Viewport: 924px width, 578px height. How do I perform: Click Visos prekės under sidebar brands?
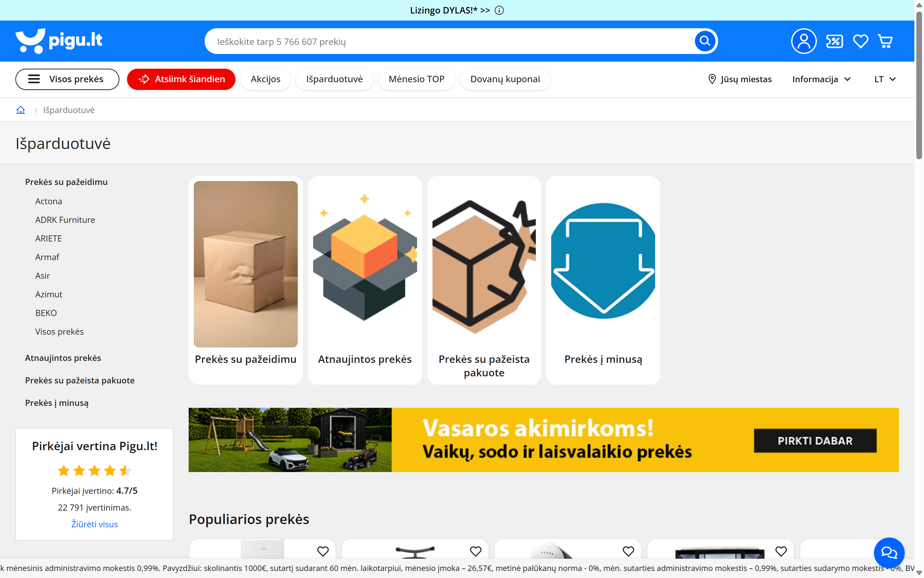[x=59, y=331]
